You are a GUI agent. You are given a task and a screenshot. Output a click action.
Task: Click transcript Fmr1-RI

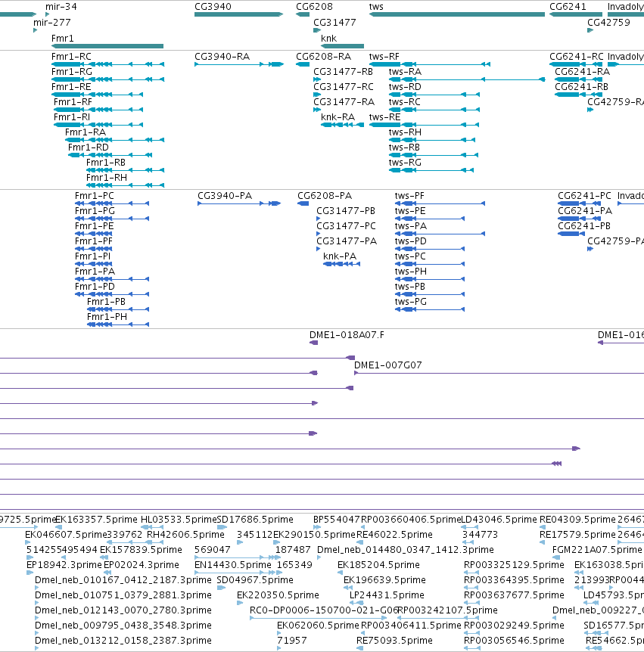tap(98, 125)
